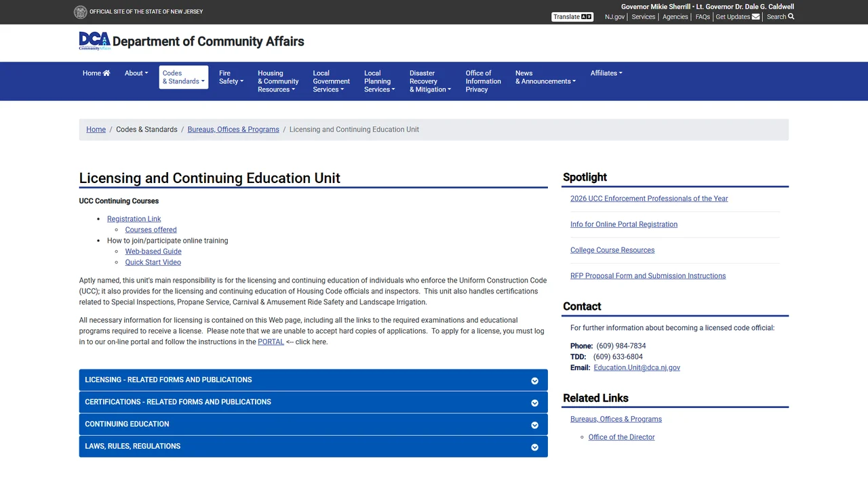Click the phone number (609) 984-7834
The width and height of the screenshot is (868, 488).
(x=621, y=346)
